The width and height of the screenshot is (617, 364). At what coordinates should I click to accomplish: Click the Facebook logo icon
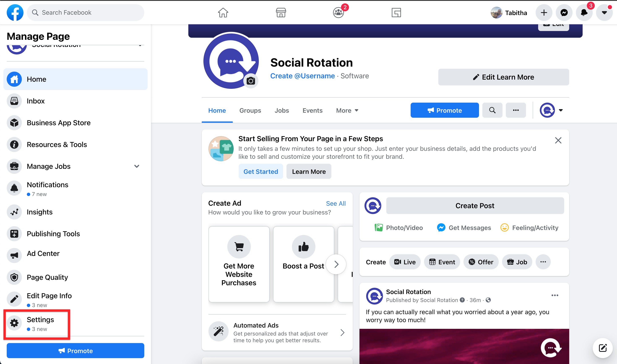[x=15, y=13]
